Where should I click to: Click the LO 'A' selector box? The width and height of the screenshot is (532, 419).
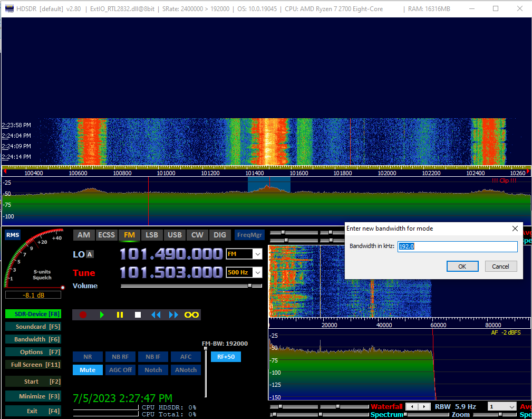point(90,254)
